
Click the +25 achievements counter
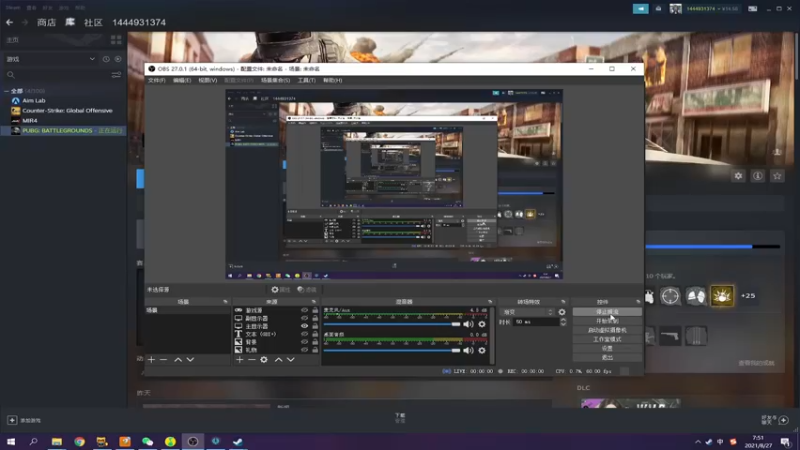pos(748,296)
